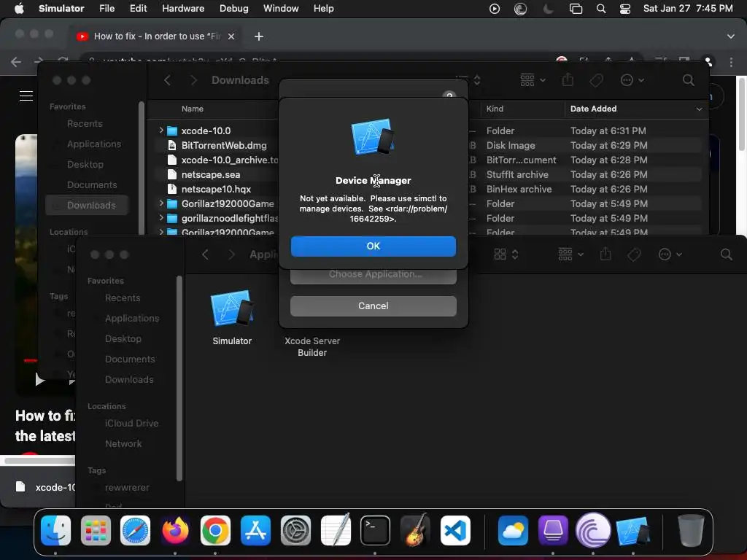
Task: Open the Debug menu
Action: (234, 9)
